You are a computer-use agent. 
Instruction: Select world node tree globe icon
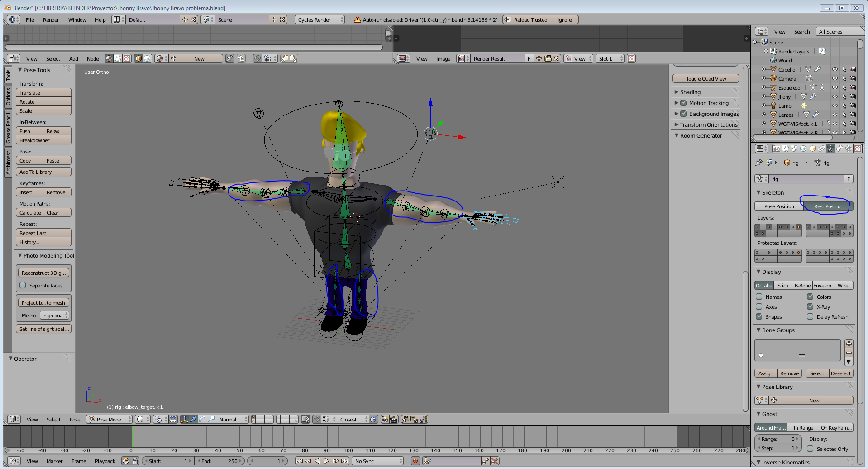pos(147,58)
